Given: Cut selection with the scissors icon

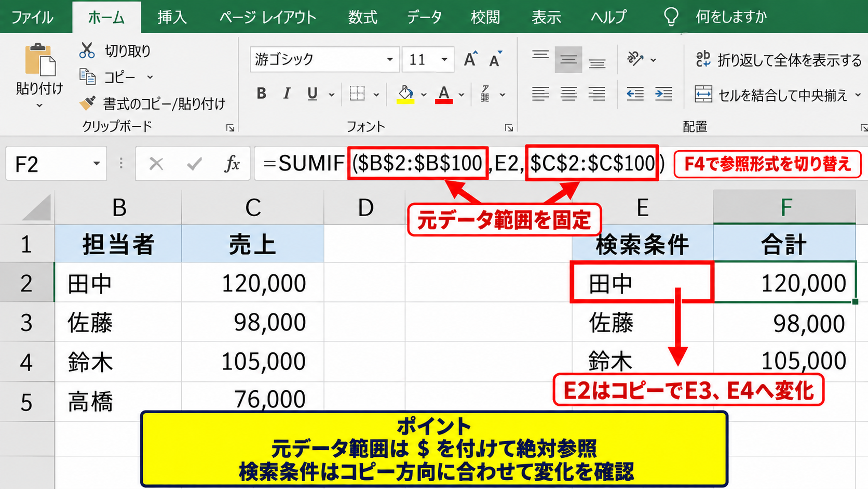Looking at the screenshot, I should tap(87, 50).
